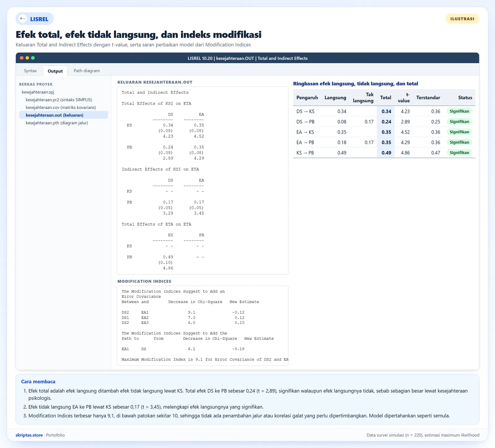Switch to the Syntax tab
This screenshot has width=495, height=448.
point(30,71)
